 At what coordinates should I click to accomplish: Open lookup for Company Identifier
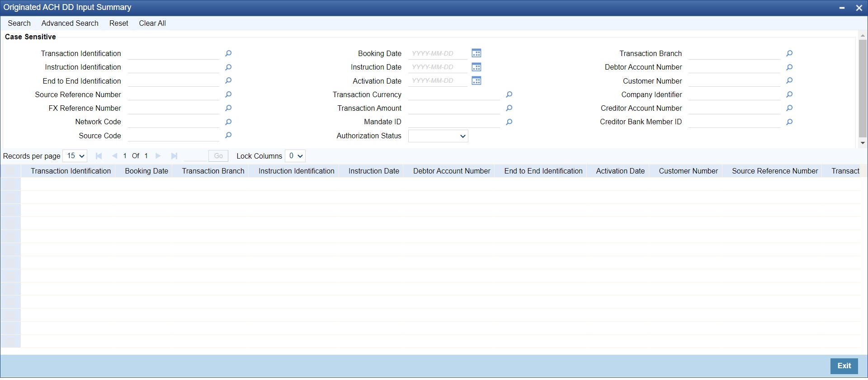(789, 94)
